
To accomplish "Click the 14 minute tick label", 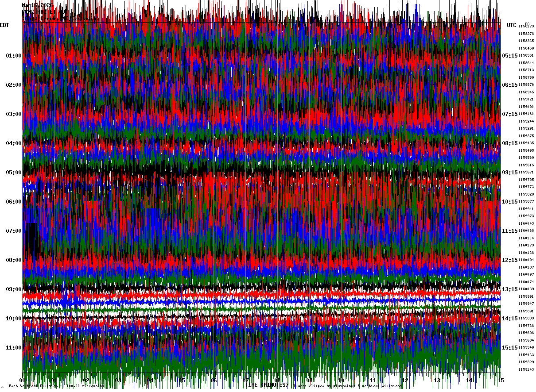I will pyautogui.click(x=469, y=380).
